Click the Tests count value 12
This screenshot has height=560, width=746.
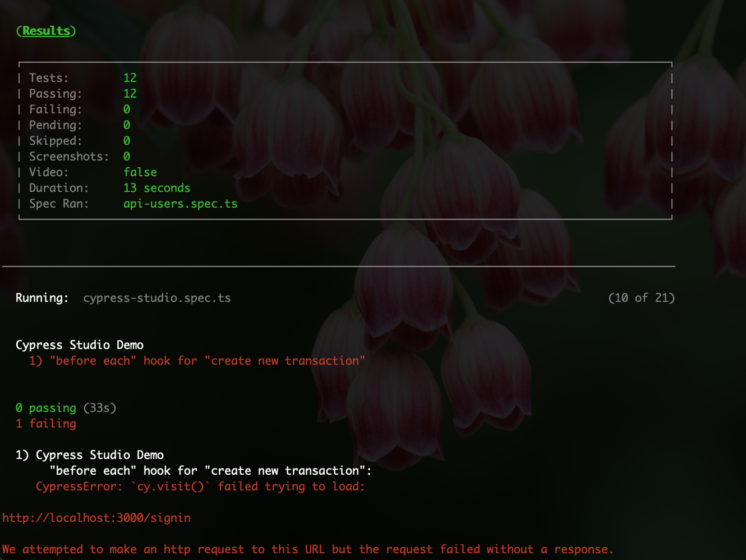(x=130, y=78)
